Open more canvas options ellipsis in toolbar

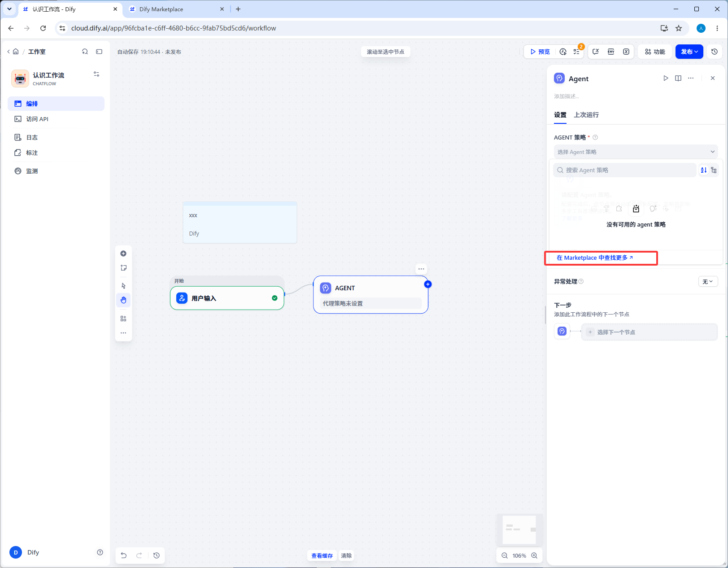pyautogui.click(x=123, y=333)
